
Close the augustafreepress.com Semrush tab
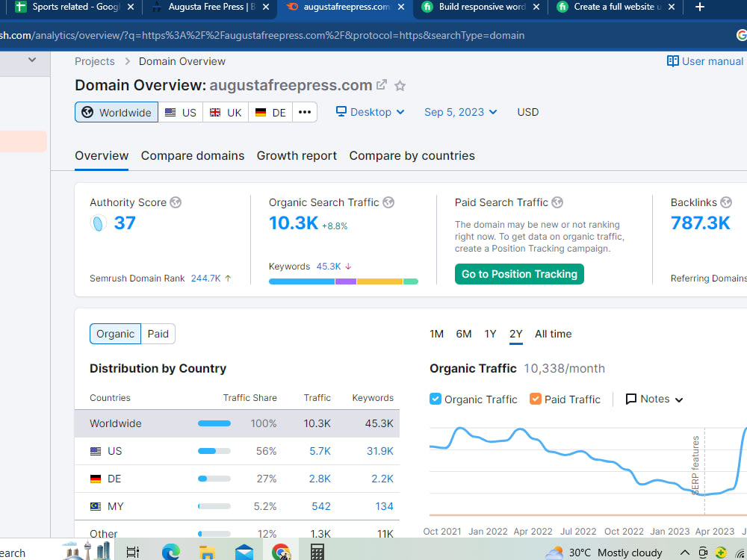coord(401,7)
